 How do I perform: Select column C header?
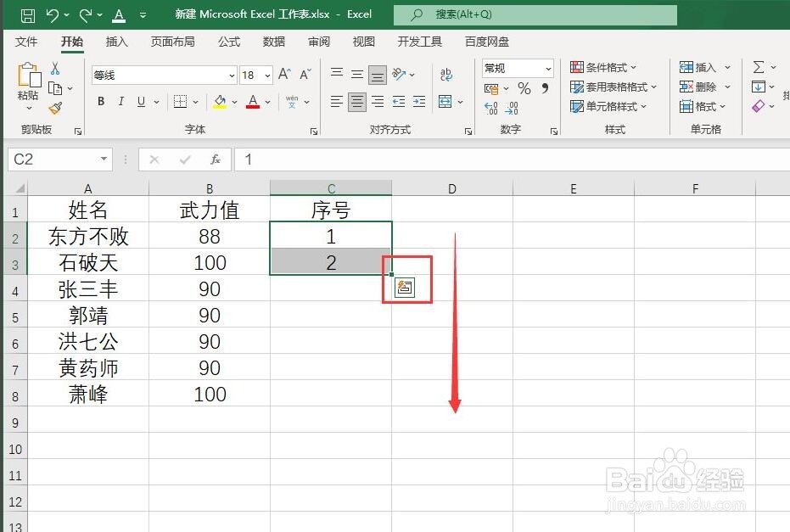pos(331,188)
